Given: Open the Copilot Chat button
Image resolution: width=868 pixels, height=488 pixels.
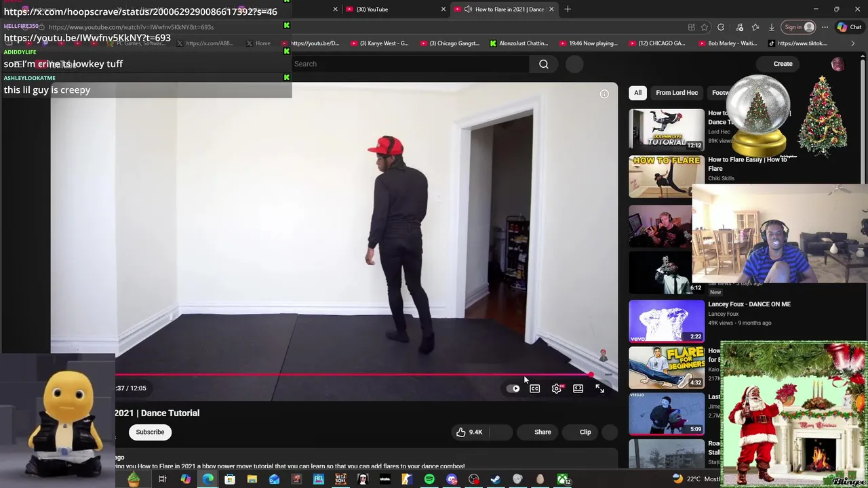Looking at the screenshot, I should (x=849, y=27).
